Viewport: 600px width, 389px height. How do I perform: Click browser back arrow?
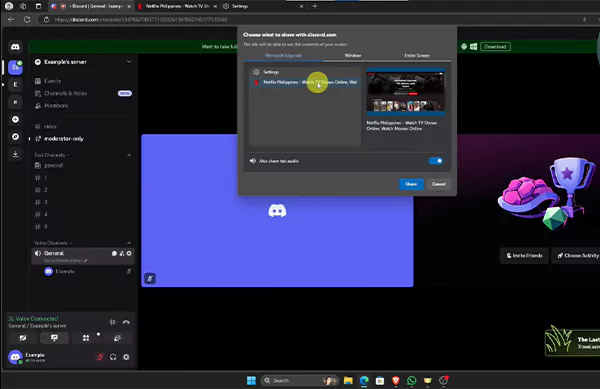[11, 20]
